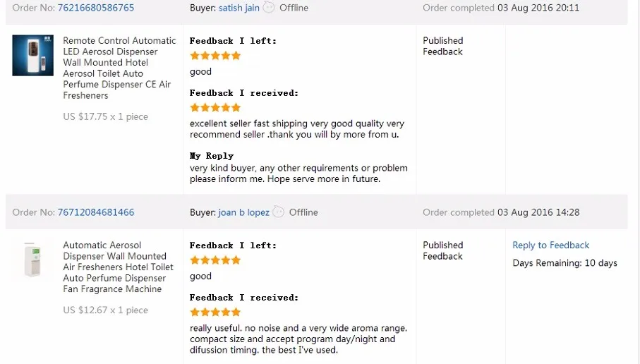The image size is (640, 364).
Task: Click star rating under first Feedback I received
Action: click(215, 108)
